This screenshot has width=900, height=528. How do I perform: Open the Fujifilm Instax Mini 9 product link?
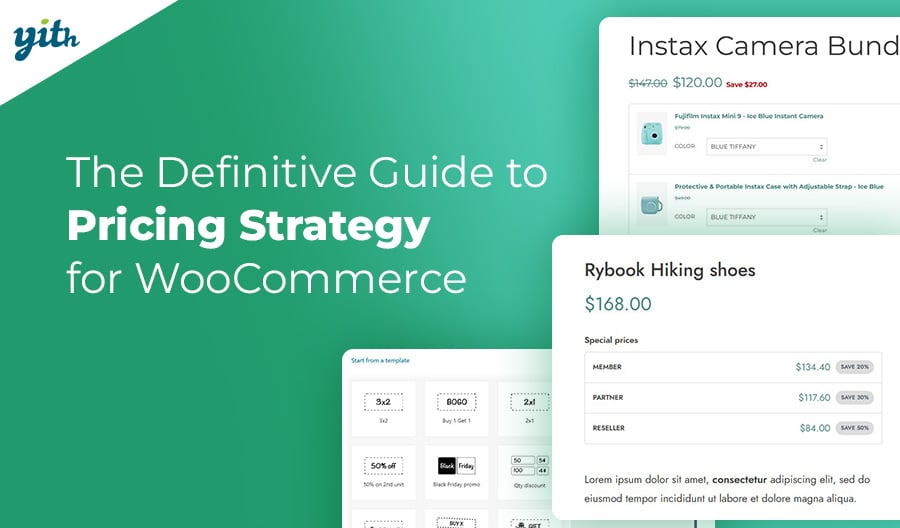tap(748, 116)
